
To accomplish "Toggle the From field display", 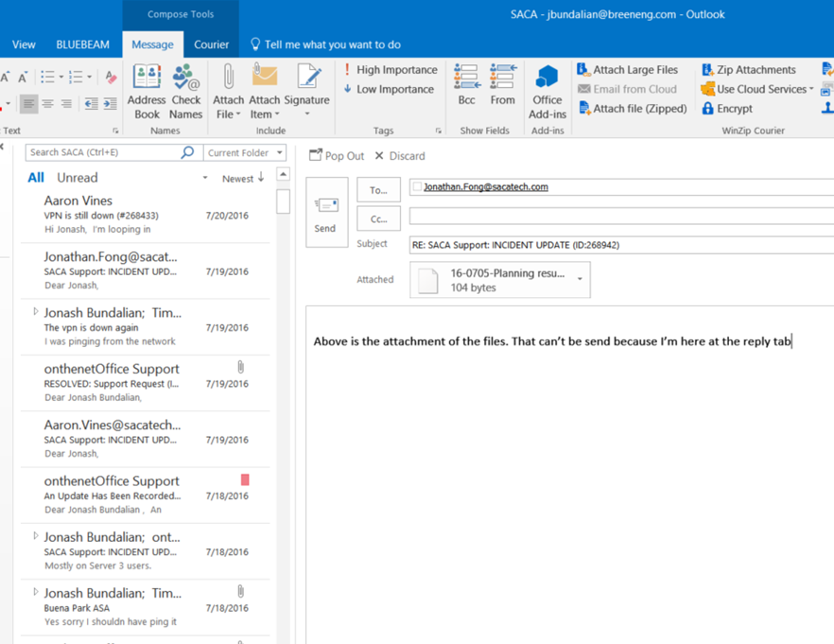I will click(503, 85).
